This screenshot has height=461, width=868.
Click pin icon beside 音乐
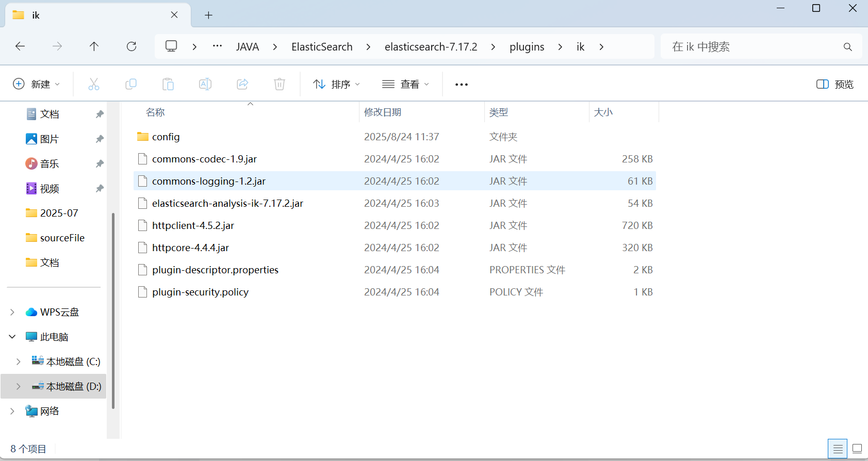[x=100, y=163]
